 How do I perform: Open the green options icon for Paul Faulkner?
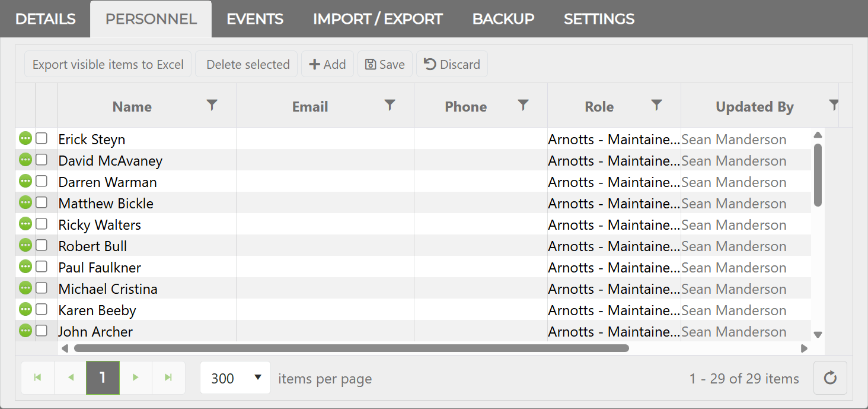coord(25,267)
